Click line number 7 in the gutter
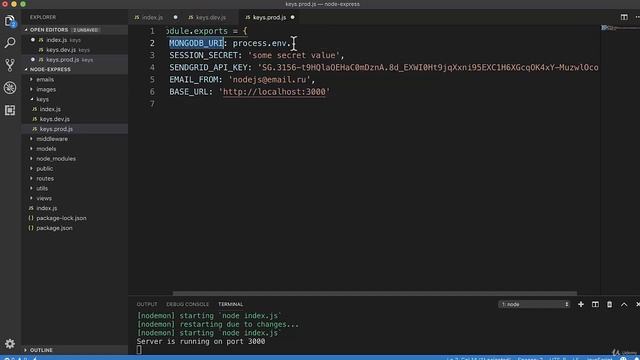 (x=152, y=104)
